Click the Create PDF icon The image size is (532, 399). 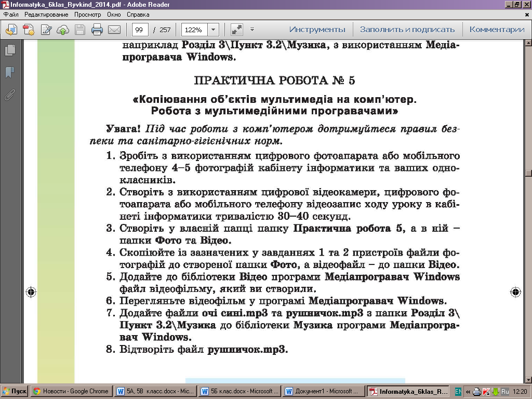tap(29, 30)
